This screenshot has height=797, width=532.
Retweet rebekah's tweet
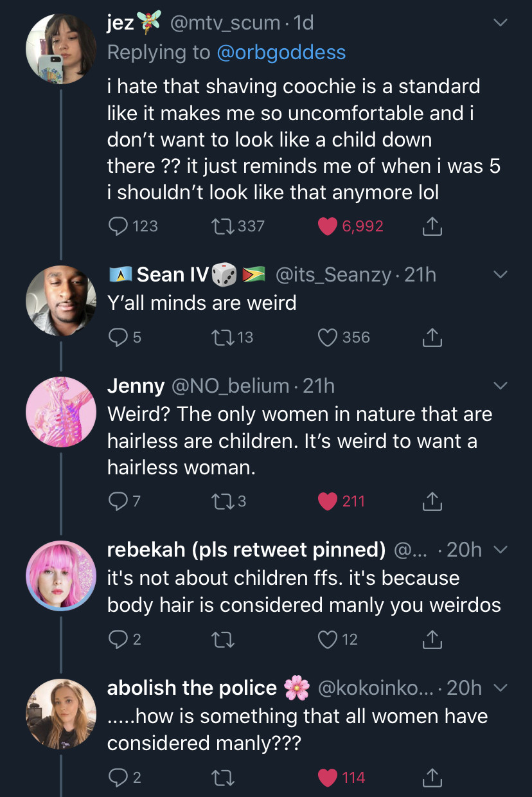pyautogui.click(x=222, y=640)
